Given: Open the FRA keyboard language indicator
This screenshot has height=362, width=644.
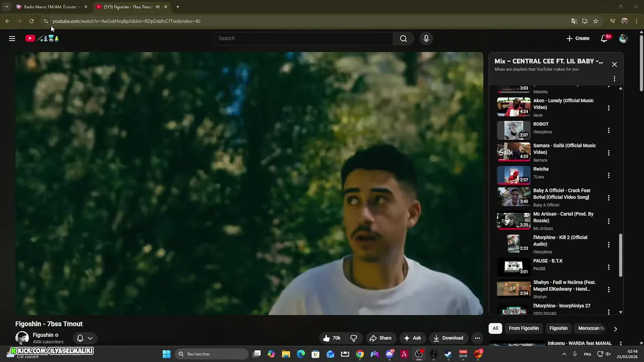Looking at the screenshot, I should [588, 354].
